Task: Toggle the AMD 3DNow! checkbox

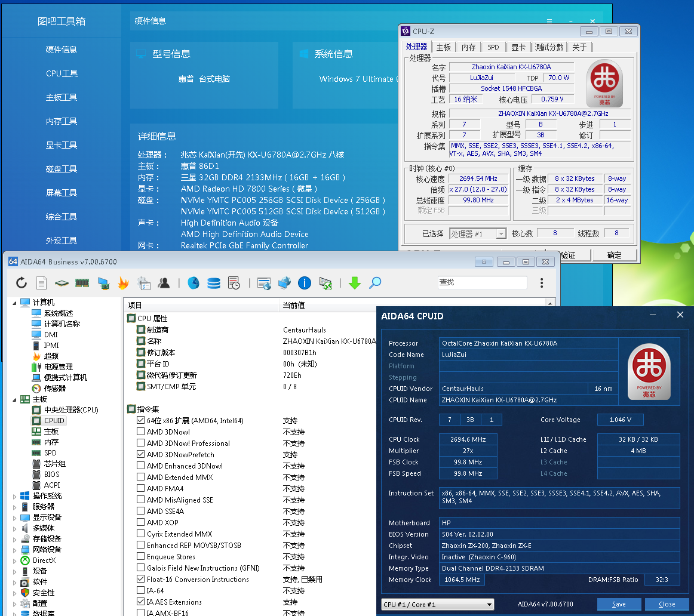Action: 141,431
